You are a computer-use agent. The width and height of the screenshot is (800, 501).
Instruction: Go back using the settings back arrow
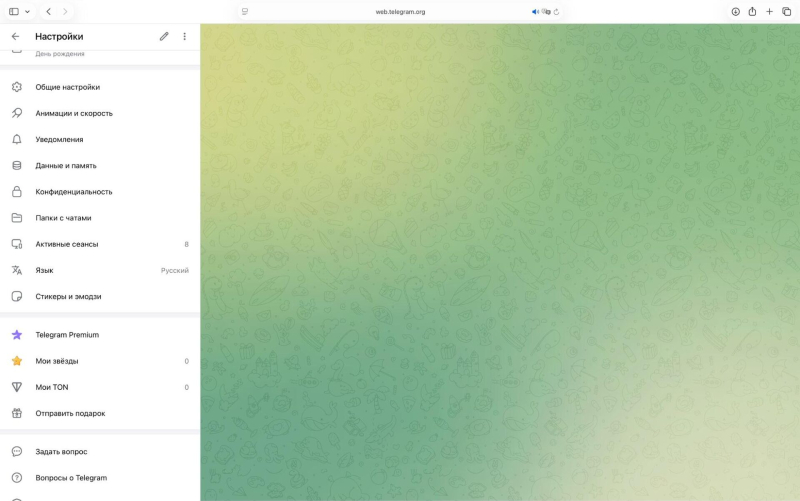coord(15,36)
